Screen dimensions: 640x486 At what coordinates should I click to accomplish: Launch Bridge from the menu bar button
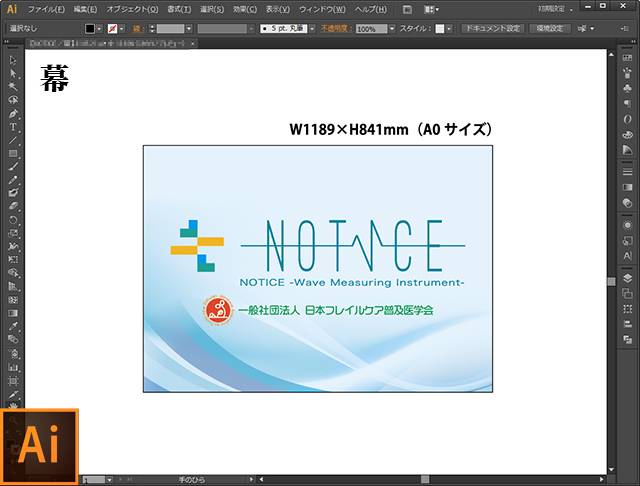[x=407, y=9]
